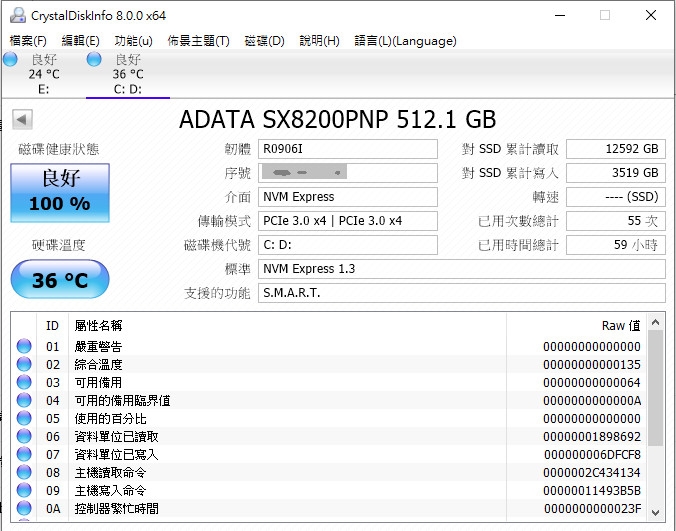Click the 36 °C temperature button
The height and width of the screenshot is (531, 676).
60,279
